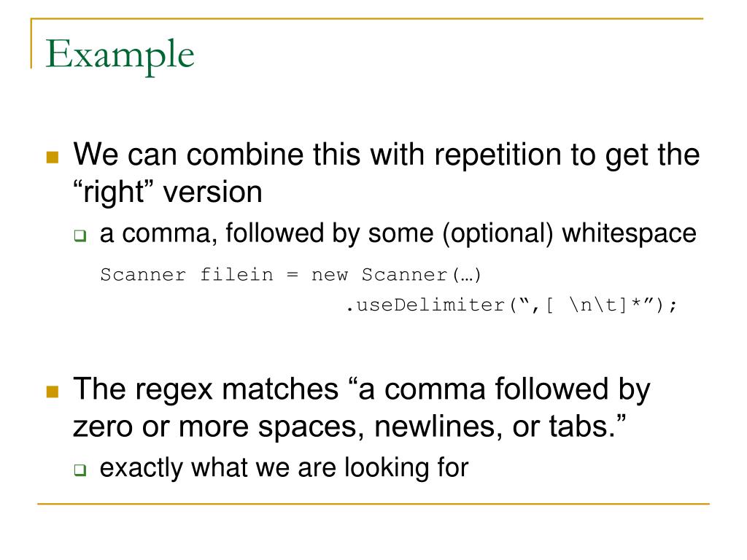Click "The regex matches" text
This screenshot has height=560, width=747.
click(206, 389)
